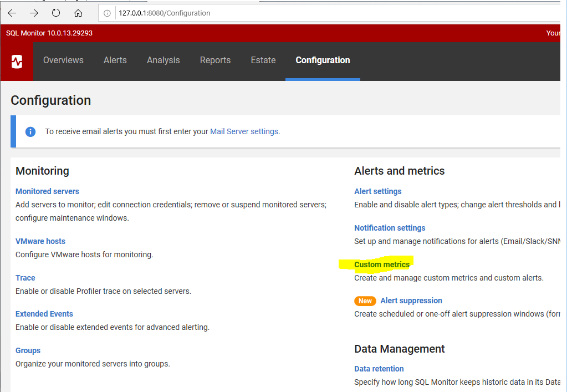This screenshot has height=392, width=567.
Task: Open Extended Events settings
Action: point(44,313)
